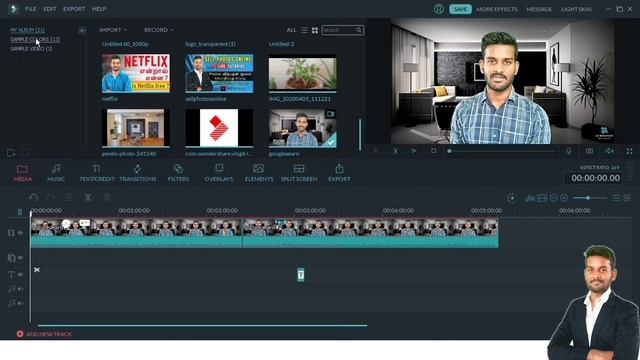Open the EDIT menu

50,9
